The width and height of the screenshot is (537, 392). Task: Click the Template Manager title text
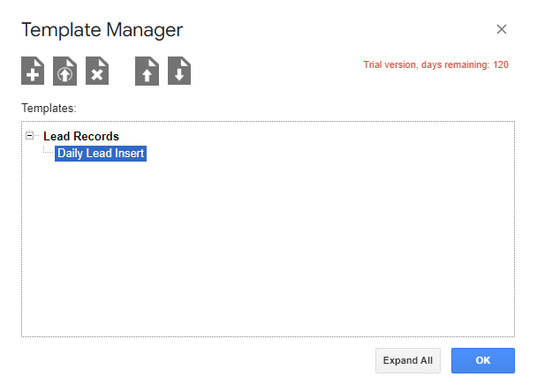102,29
